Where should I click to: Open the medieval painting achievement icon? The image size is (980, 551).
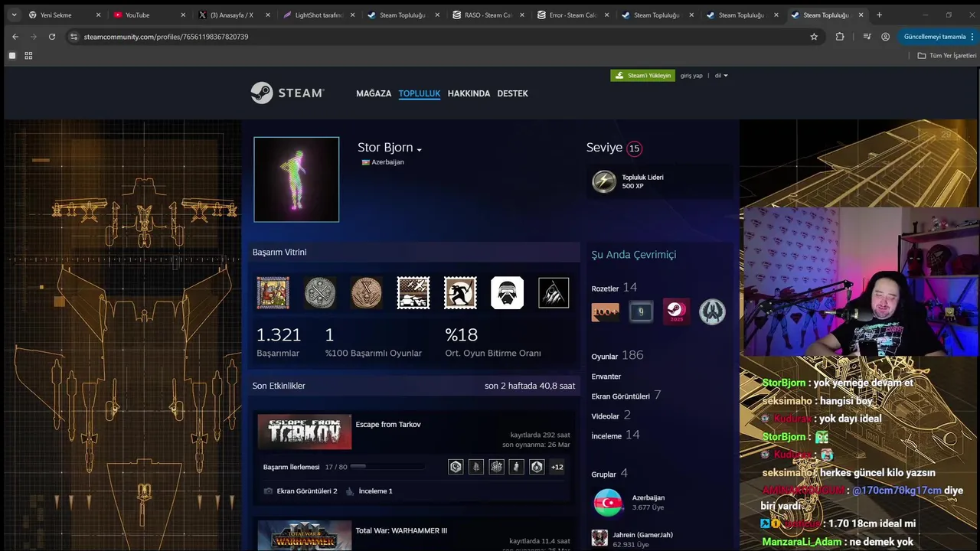(x=273, y=292)
